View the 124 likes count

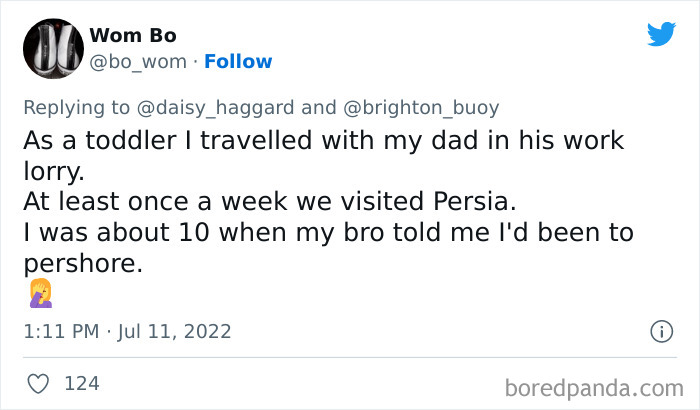(81, 383)
